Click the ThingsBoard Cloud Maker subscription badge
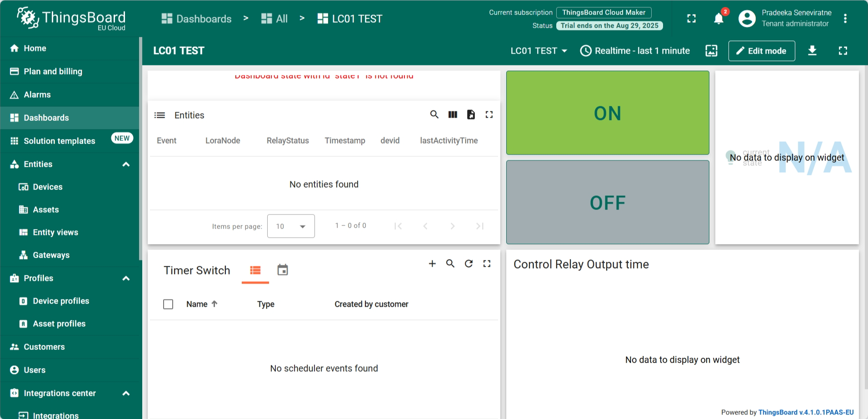This screenshot has width=868, height=419. [x=604, y=13]
